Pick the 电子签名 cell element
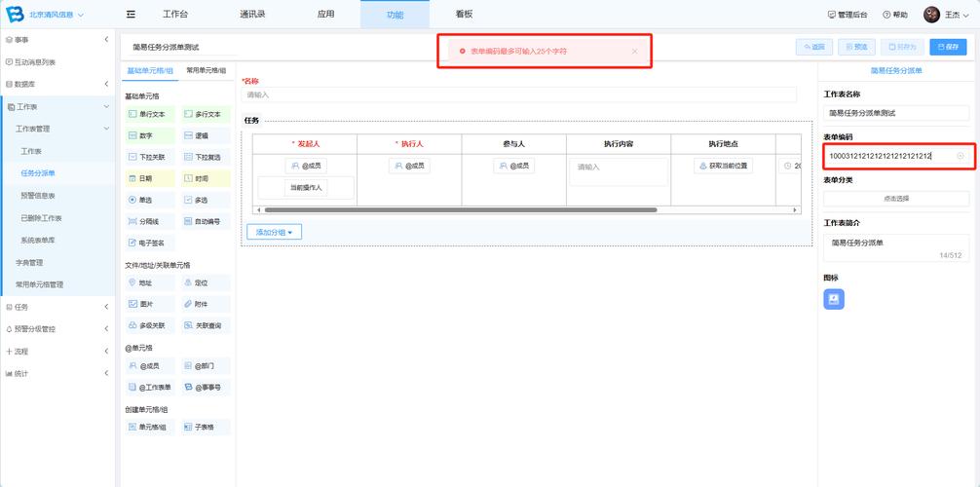This screenshot has height=487, width=980. (x=149, y=243)
